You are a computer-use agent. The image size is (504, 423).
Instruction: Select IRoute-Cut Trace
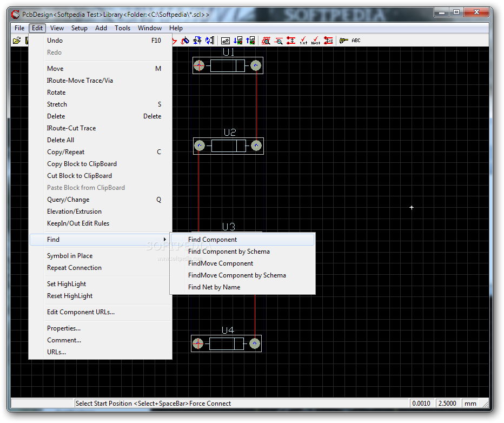[x=101, y=128]
